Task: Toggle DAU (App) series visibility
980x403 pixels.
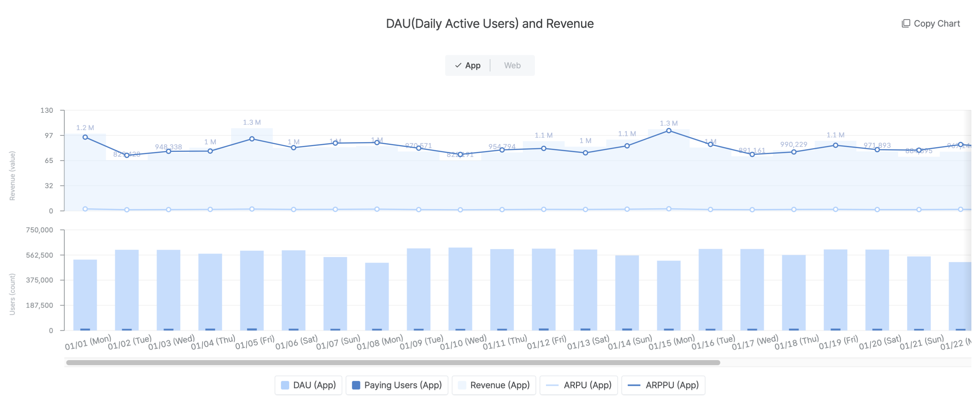Action: (314, 385)
